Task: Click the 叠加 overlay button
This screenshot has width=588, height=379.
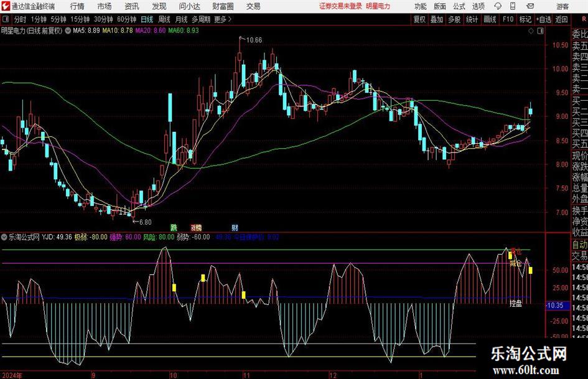Action: tap(437, 19)
